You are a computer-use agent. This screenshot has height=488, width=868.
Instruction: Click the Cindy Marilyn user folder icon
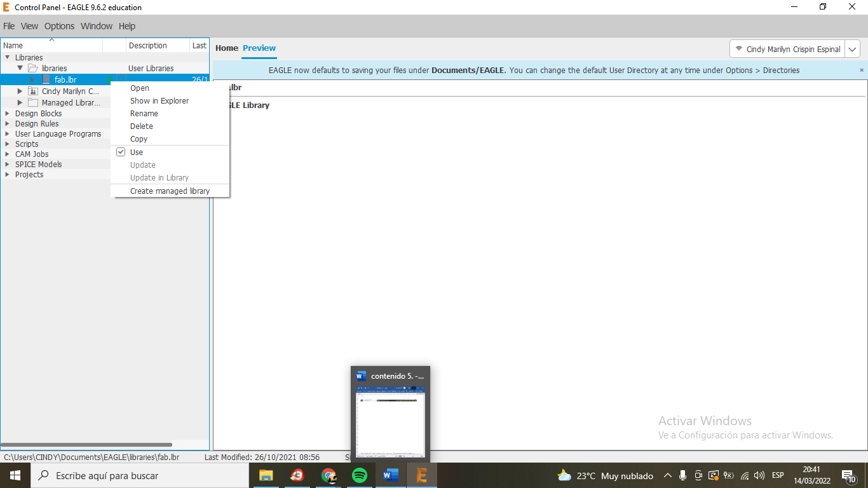pyautogui.click(x=33, y=91)
